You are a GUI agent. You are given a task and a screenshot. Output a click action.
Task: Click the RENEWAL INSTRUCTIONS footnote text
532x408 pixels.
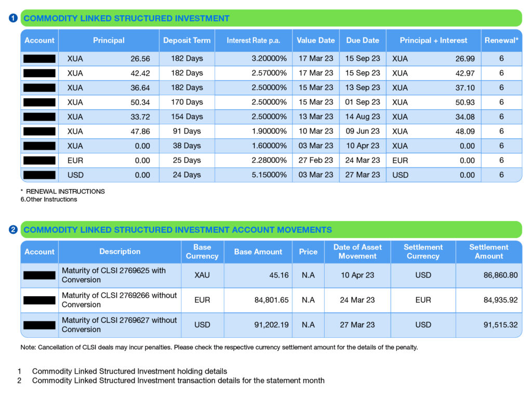pos(63,191)
